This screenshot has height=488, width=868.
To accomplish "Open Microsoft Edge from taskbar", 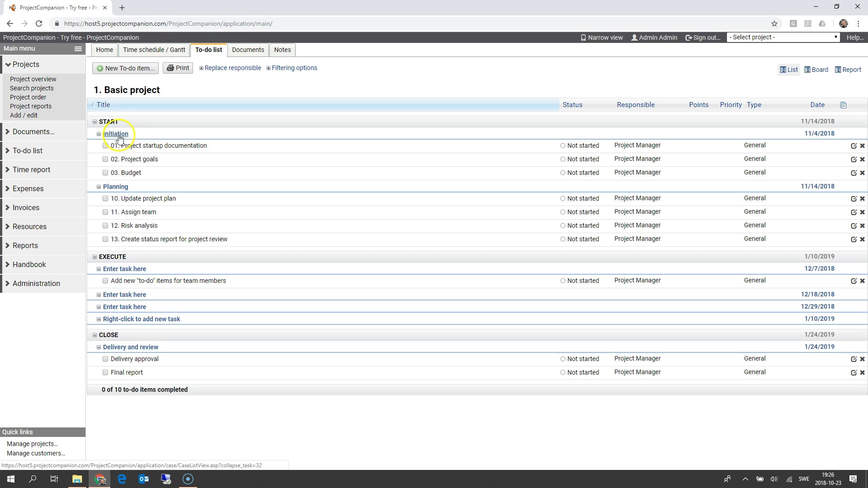I will (x=122, y=479).
